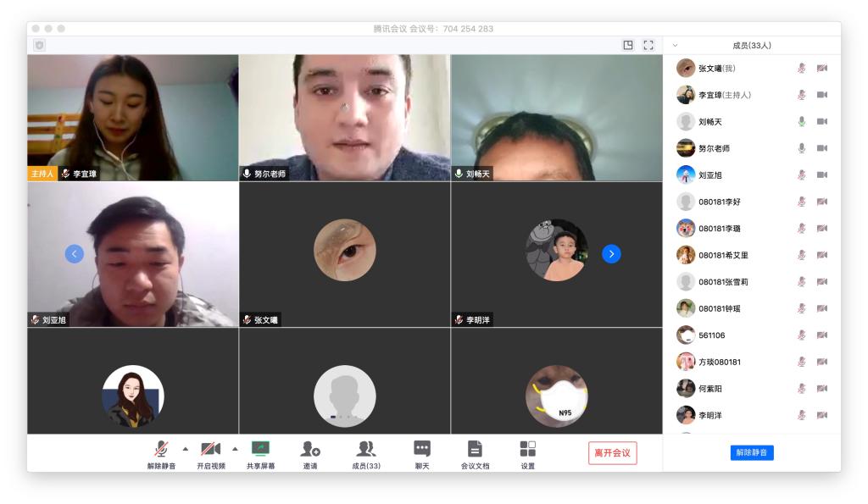Enter full screen with the top-right icon
The height and width of the screenshot is (504, 868).
[x=648, y=45]
